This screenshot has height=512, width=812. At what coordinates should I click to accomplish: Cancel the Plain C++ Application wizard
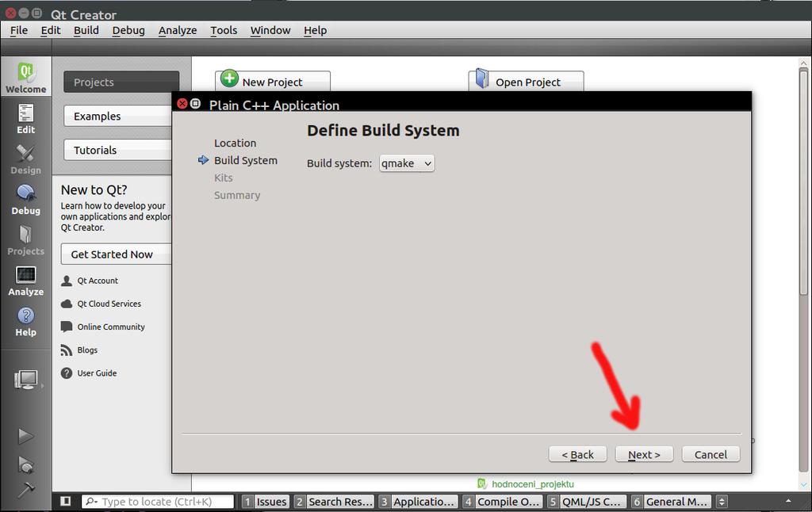710,454
